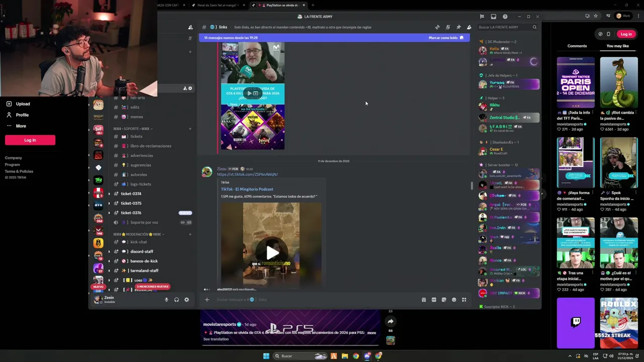The image size is (644, 362).
Task: Open apps icon at message bar end
Action: pyautogui.click(x=464, y=300)
